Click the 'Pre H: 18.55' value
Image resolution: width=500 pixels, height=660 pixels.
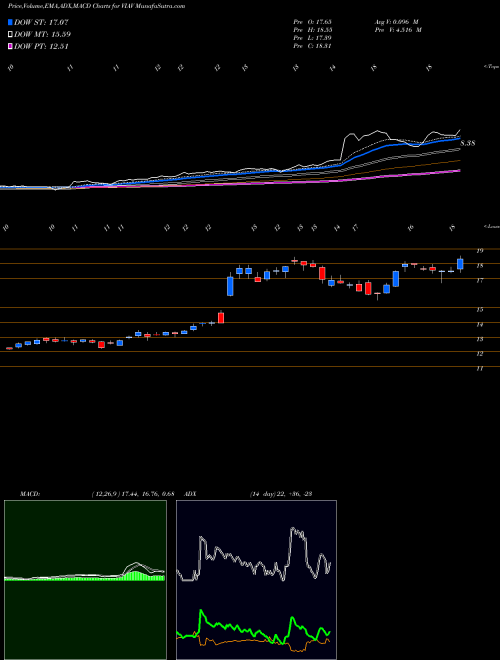click(x=312, y=30)
